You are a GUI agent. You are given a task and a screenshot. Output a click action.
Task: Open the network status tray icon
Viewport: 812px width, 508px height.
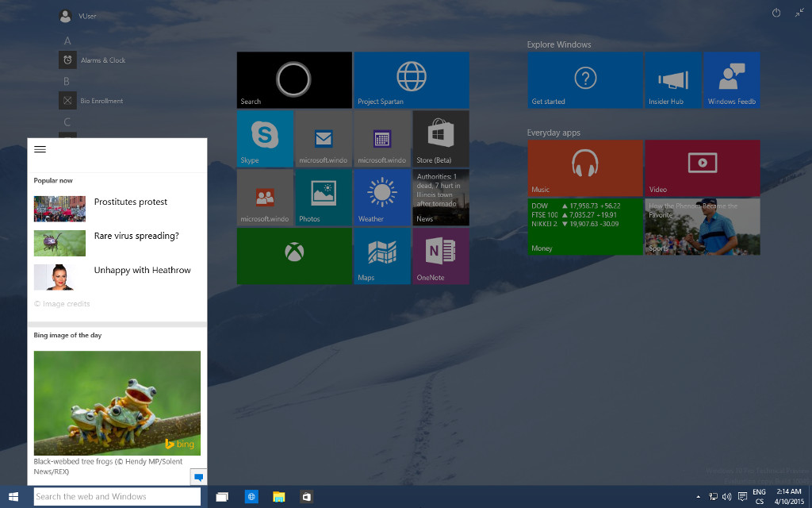(x=713, y=497)
